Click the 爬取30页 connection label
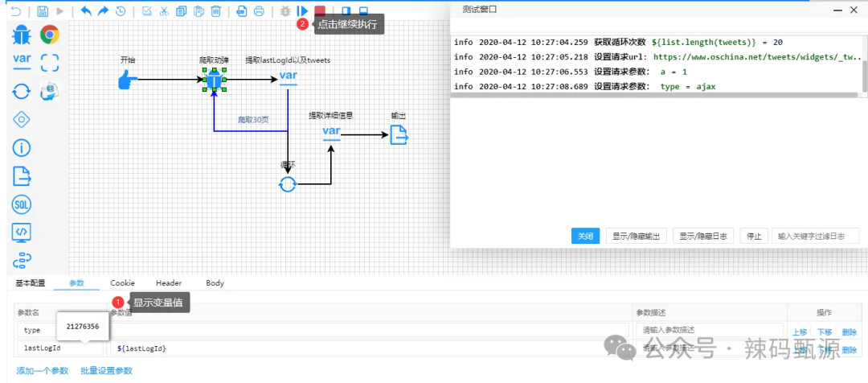This screenshot has width=868, height=383. (x=253, y=119)
